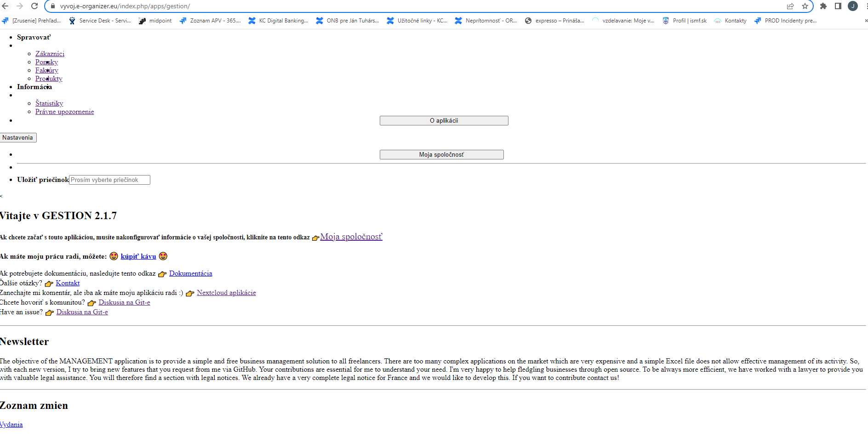The height and width of the screenshot is (436, 868).
Task: Follow the large Moja spoločnosť link
Action: [x=351, y=237]
